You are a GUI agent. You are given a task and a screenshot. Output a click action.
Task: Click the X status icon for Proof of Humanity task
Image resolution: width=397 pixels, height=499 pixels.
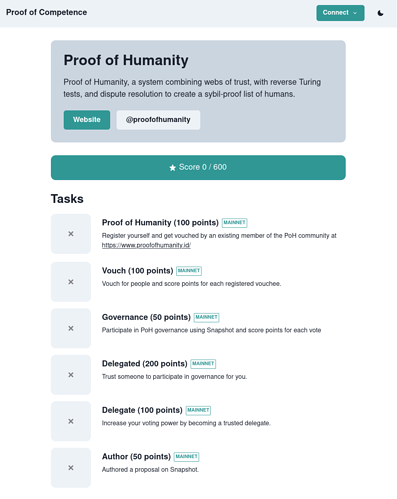[x=71, y=234]
